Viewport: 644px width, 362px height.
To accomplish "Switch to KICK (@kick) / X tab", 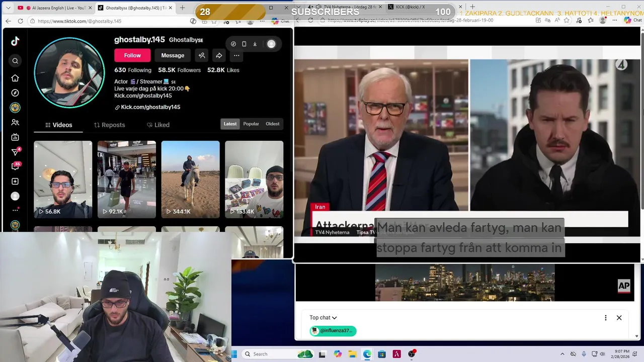I will pyautogui.click(x=423, y=7).
